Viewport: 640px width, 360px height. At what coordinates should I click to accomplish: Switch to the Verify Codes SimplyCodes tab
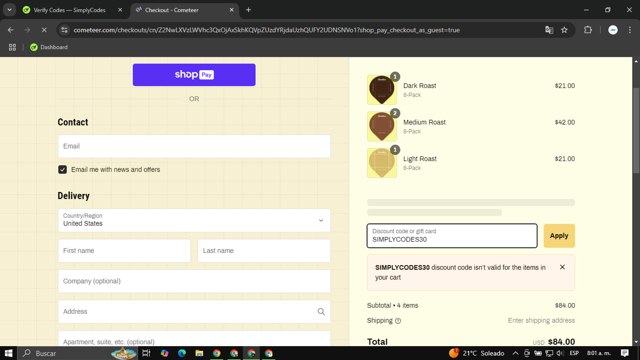pyautogui.click(x=69, y=10)
